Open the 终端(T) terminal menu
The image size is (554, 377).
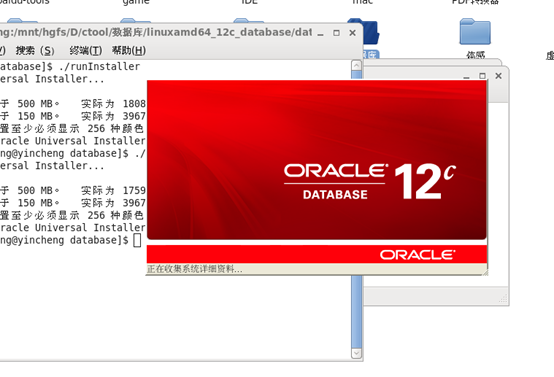tap(86, 51)
